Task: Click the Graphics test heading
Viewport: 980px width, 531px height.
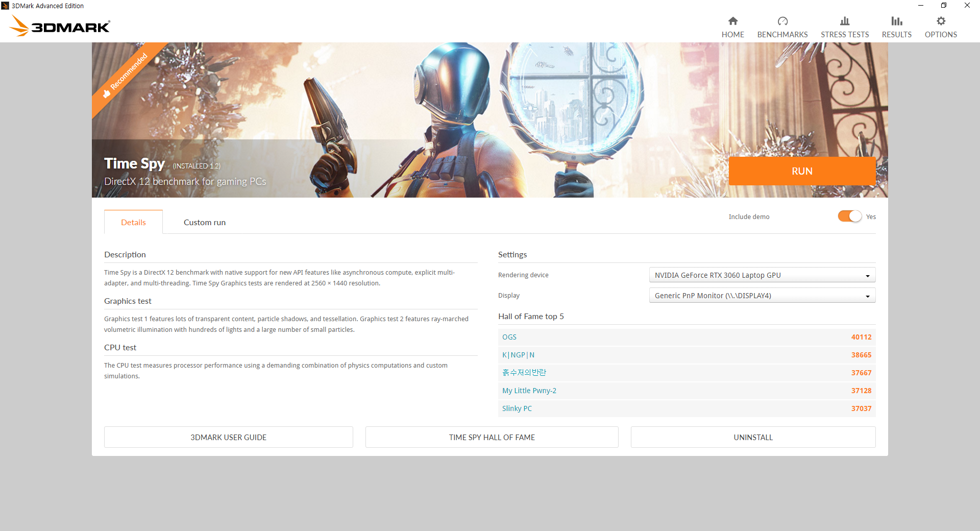Action: click(x=128, y=301)
